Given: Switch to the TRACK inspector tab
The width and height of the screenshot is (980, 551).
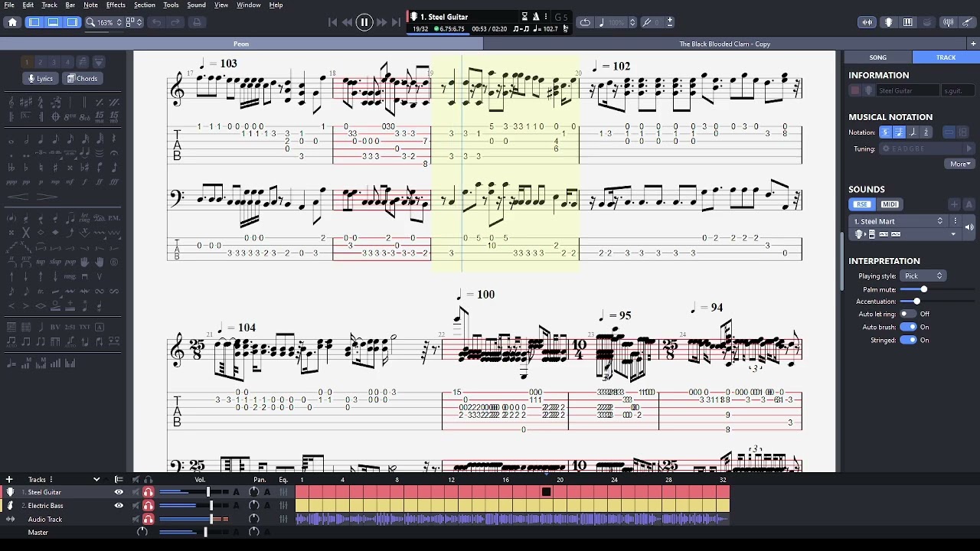Looking at the screenshot, I should click(x=946, y=57).
